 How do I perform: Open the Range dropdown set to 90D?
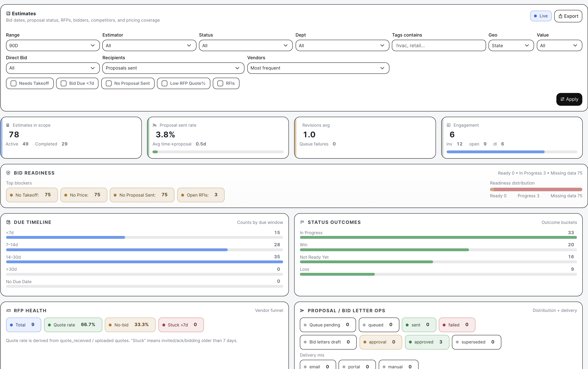pyautogui.click(x=53, y=46)
